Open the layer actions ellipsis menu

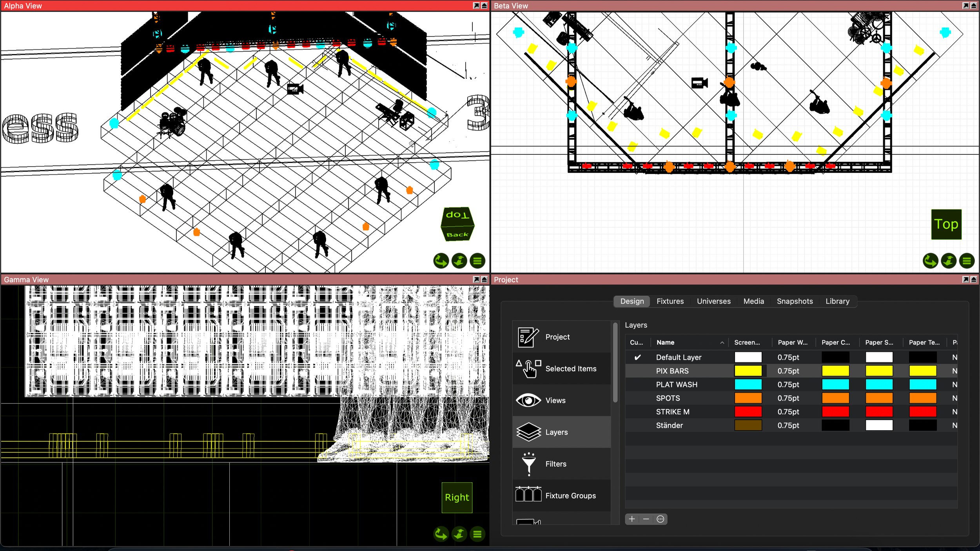pos(660,519)
